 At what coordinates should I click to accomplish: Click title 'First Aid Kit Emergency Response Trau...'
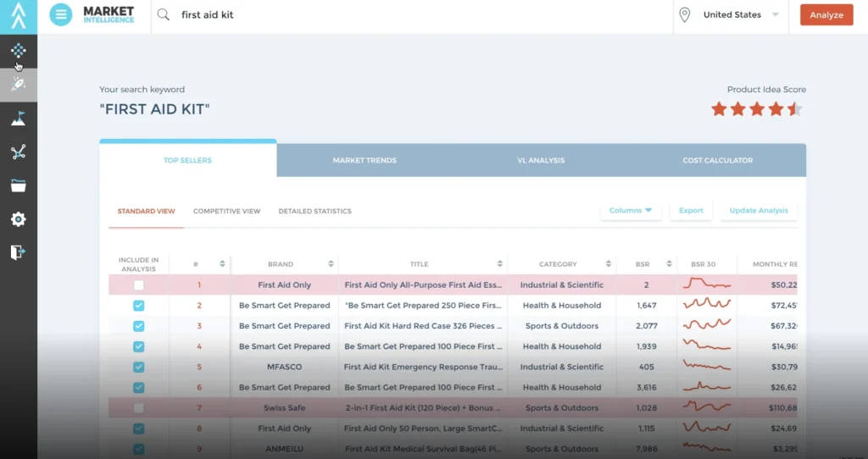423,367
